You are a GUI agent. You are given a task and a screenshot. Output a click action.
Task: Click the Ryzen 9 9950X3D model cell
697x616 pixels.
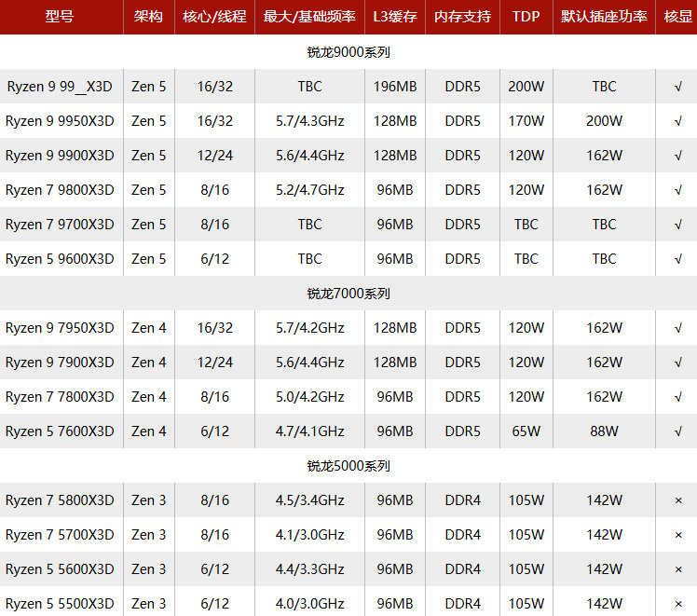pyautogui.click(x=60, y=121)
